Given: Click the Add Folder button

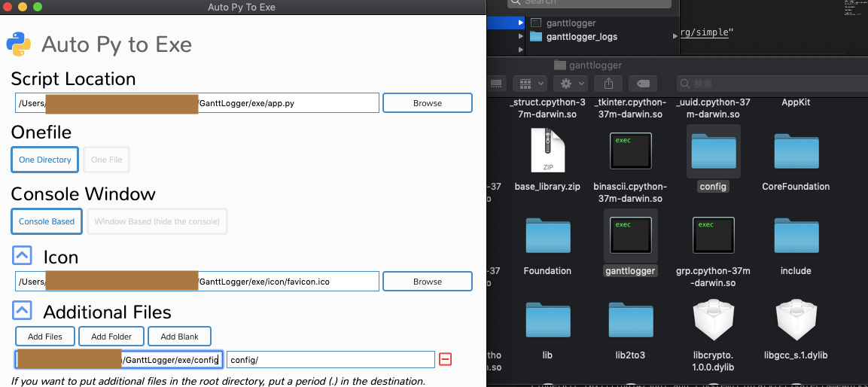Looking at the screenshot, I should [x=111, y=336].
